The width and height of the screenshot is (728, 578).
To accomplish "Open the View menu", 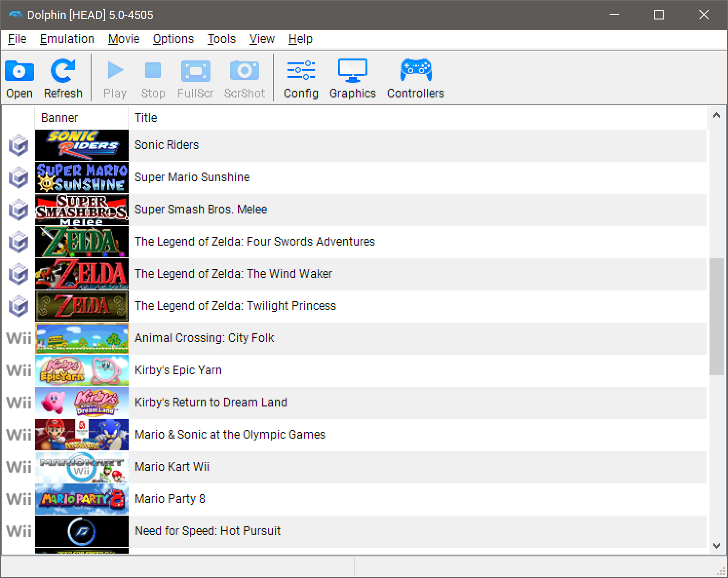I will tap(262, 39).
